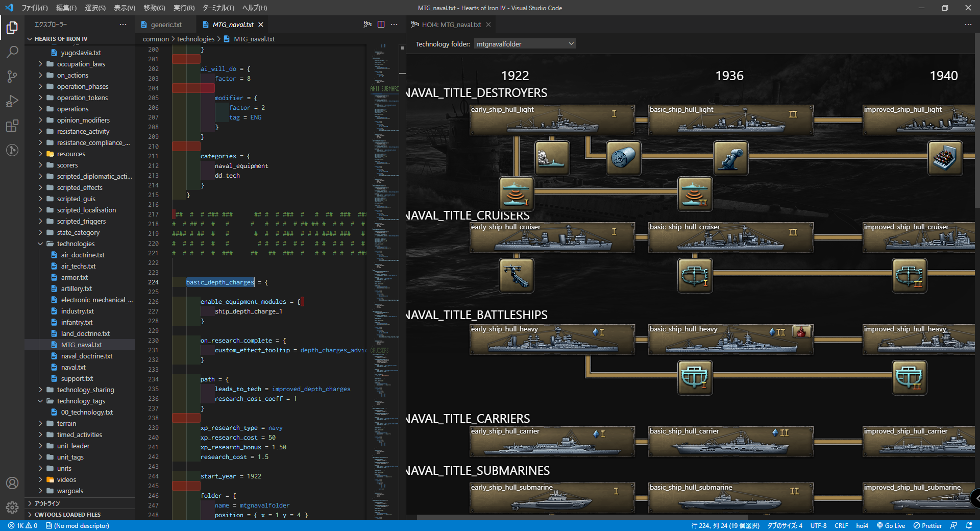
Task: Click the depth charge launcher technology icon
Action: click(730, 158)
